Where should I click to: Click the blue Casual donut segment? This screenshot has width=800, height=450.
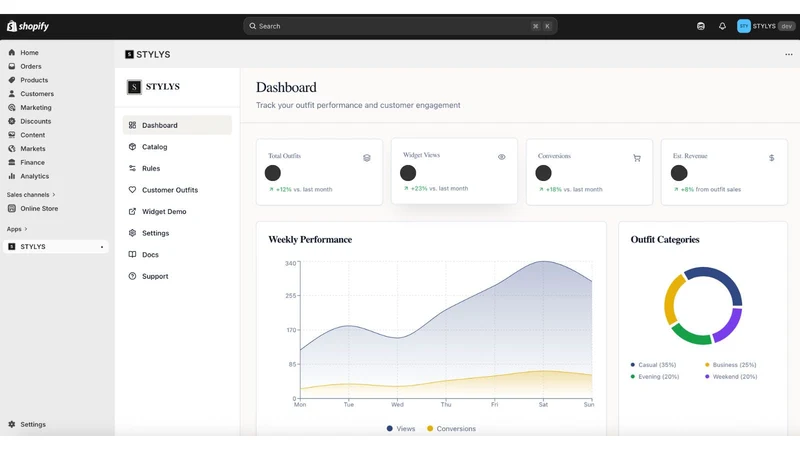click(x=719, y=280)
